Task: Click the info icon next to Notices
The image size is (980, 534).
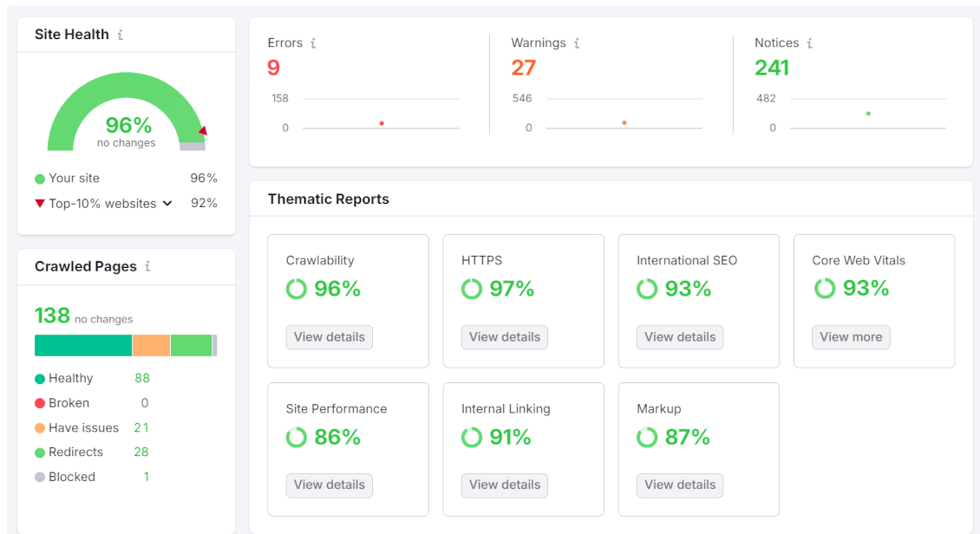Action: click(809, 43)
